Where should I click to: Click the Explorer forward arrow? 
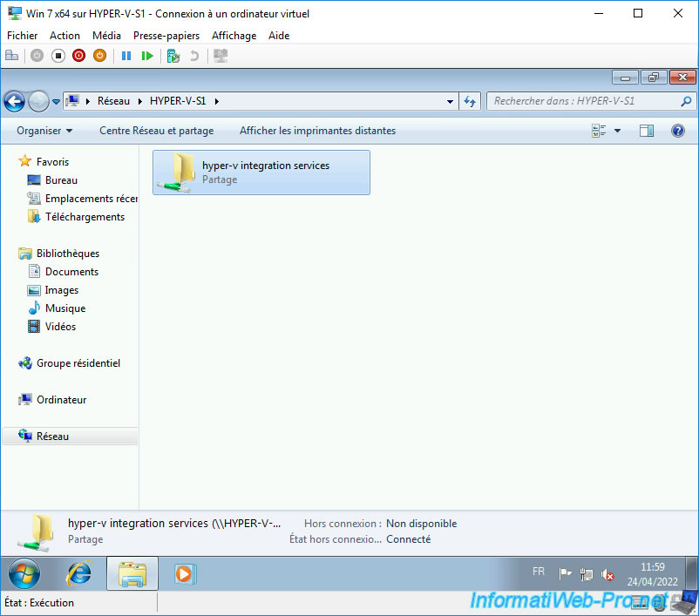coord(38,102)
